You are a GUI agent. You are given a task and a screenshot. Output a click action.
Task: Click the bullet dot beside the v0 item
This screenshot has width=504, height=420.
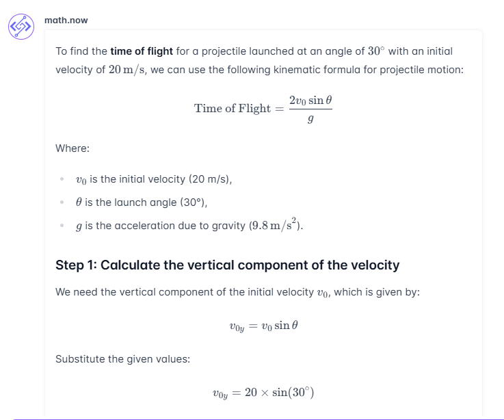(x=62, y=180)
